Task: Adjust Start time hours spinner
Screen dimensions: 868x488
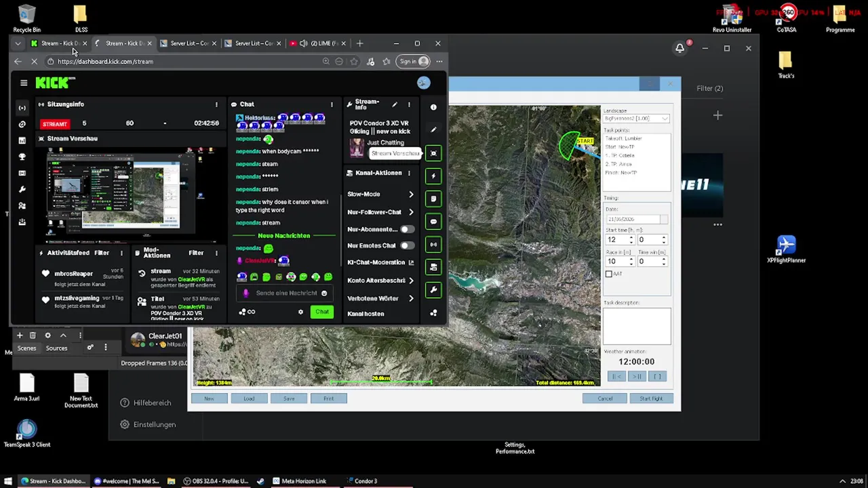Action: [x=631, y=240]
